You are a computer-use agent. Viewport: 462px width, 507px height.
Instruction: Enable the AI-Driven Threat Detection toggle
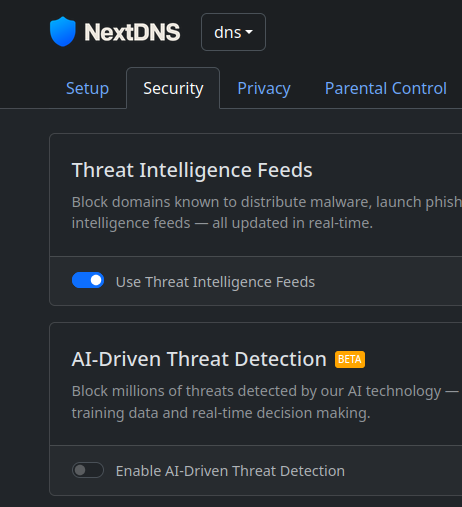click(x=88, y=470)
